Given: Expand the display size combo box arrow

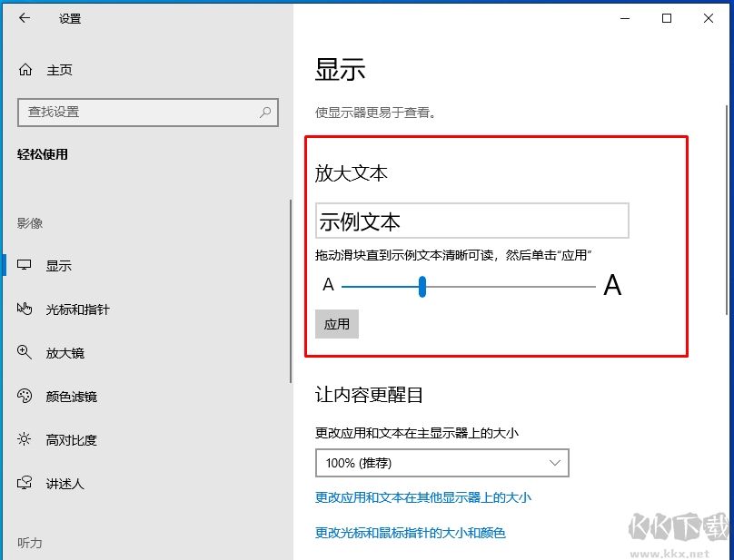Looking at the screenshot, I should (556, 463).
